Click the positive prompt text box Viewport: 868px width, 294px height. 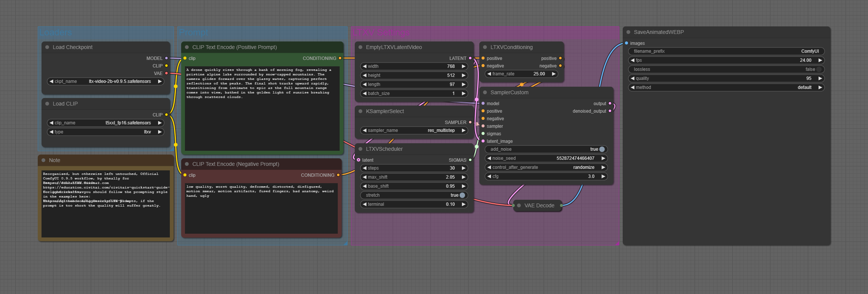262,109
